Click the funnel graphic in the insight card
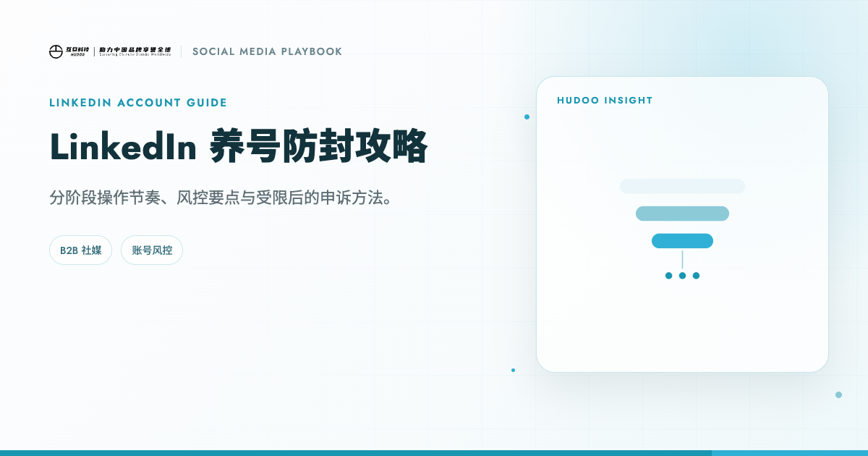This screenshot has height=456, width=868. click(682, 229)
